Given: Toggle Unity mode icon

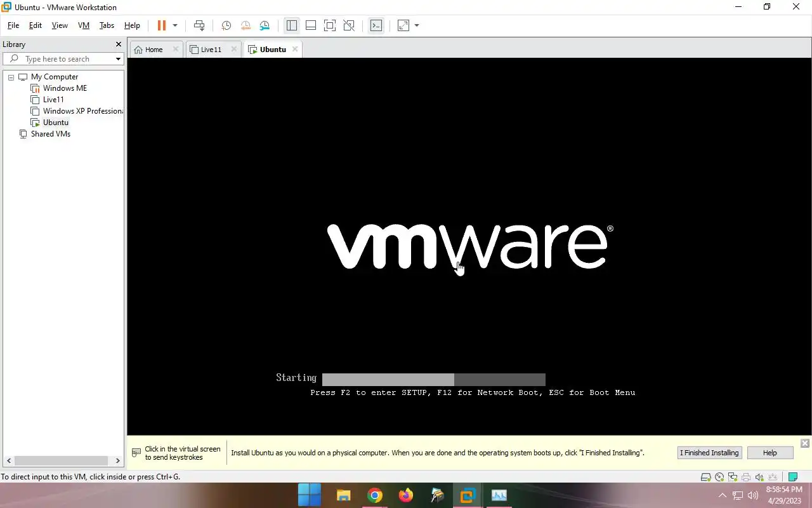Looking at the screenshot, I should (x=349, y=25).
